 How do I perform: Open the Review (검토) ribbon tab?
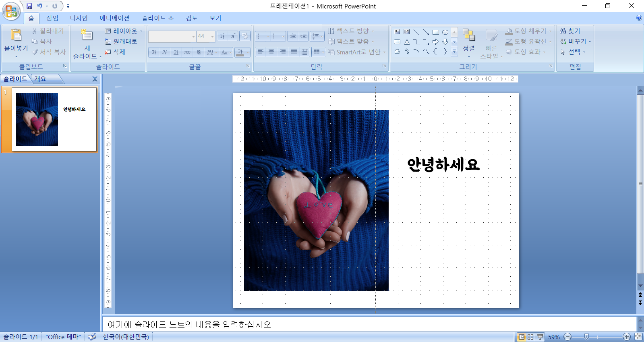tap(192, 18)
